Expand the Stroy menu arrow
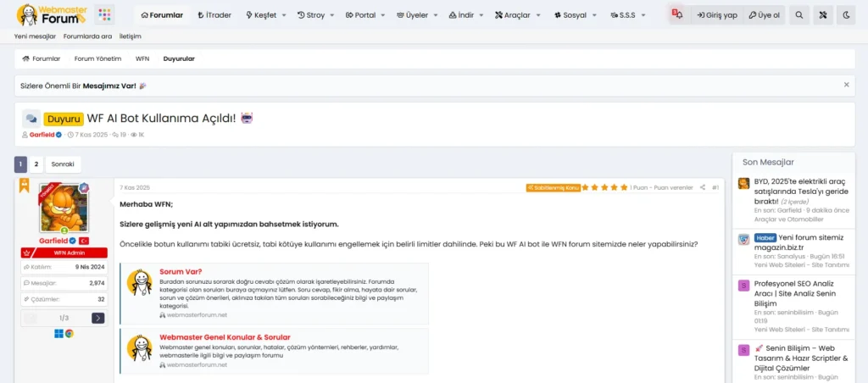Viewport: 868px width, 383px height. (332, 15)
